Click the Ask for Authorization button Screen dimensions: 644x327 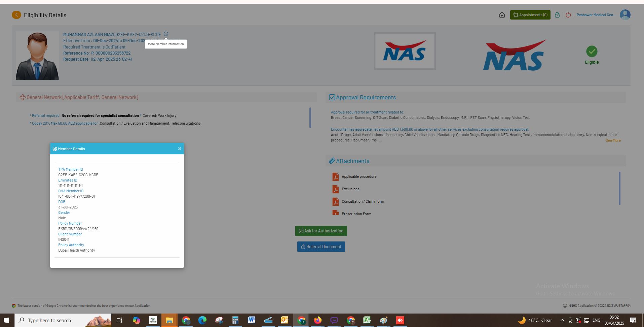click(x=321, y=231)
